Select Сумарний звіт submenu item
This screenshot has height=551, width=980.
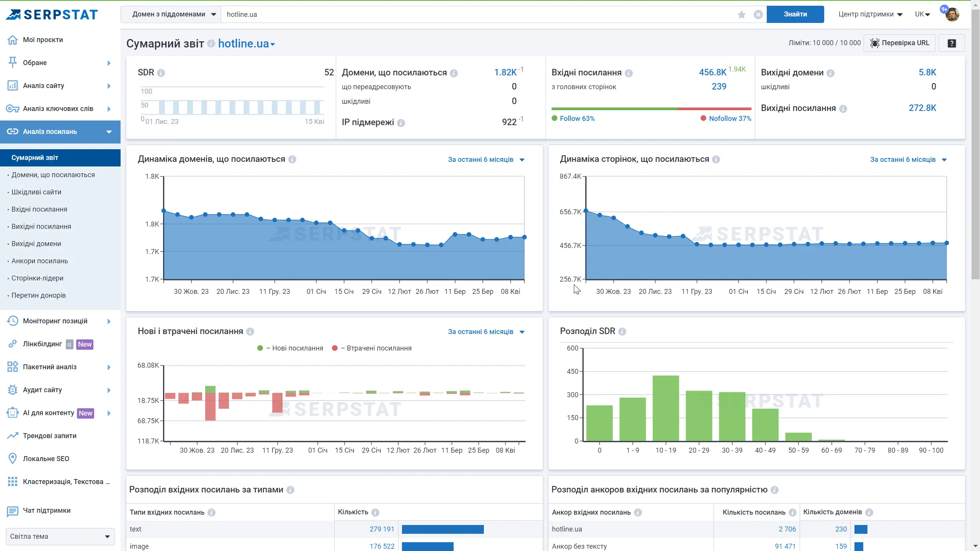click(60, 158)
